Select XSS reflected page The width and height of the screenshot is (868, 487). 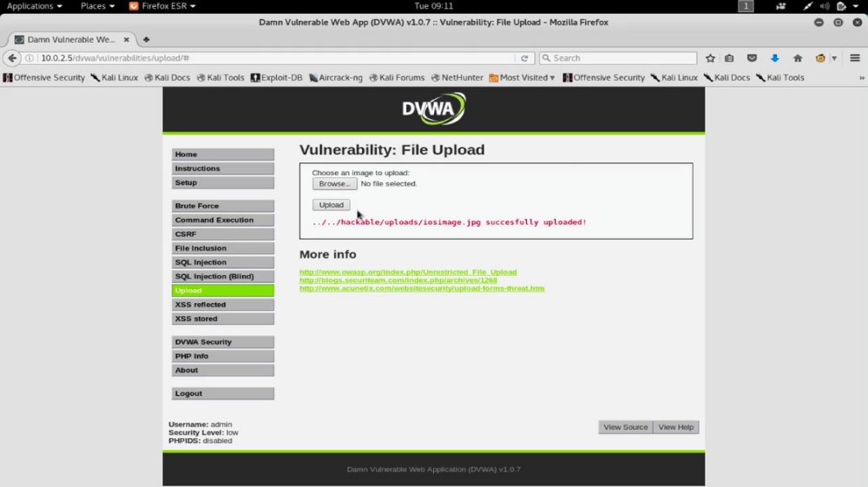click(x=222, y=305)
